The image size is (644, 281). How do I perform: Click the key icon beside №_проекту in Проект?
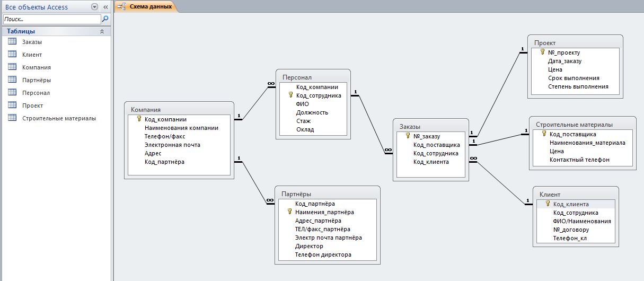click(x=543, y=52)
